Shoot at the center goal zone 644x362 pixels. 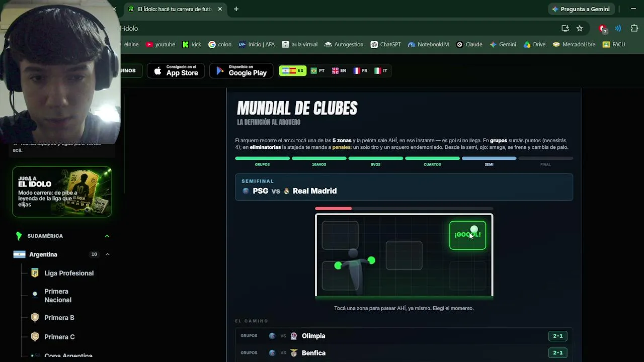pyautogui.click(x=404, y=255)
